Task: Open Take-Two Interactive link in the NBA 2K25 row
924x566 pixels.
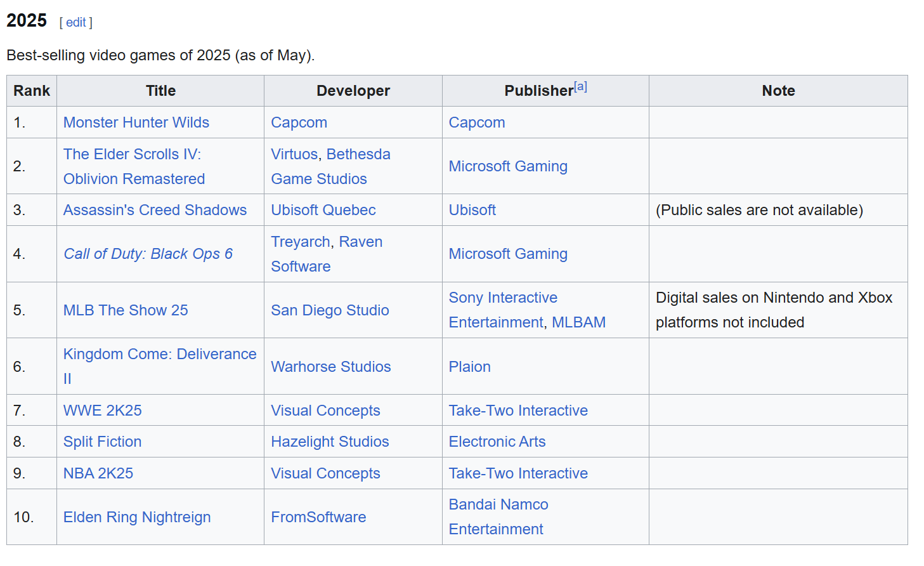Action: pyautogui.click(x=518, y=473)
